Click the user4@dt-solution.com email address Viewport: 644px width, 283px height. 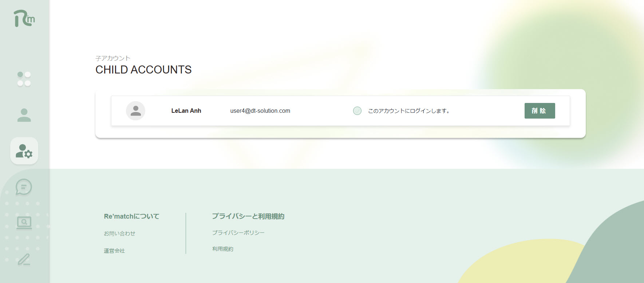(x=260, y=111)
